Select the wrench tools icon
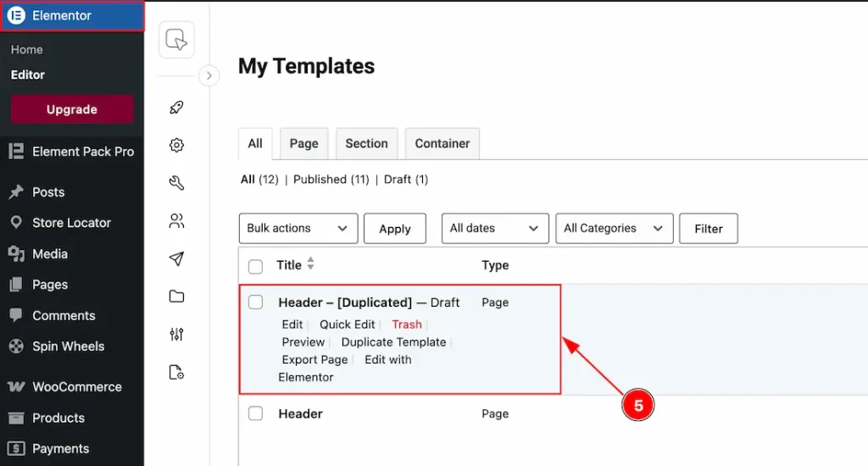 pyautogui.click(x=176, y=183)
